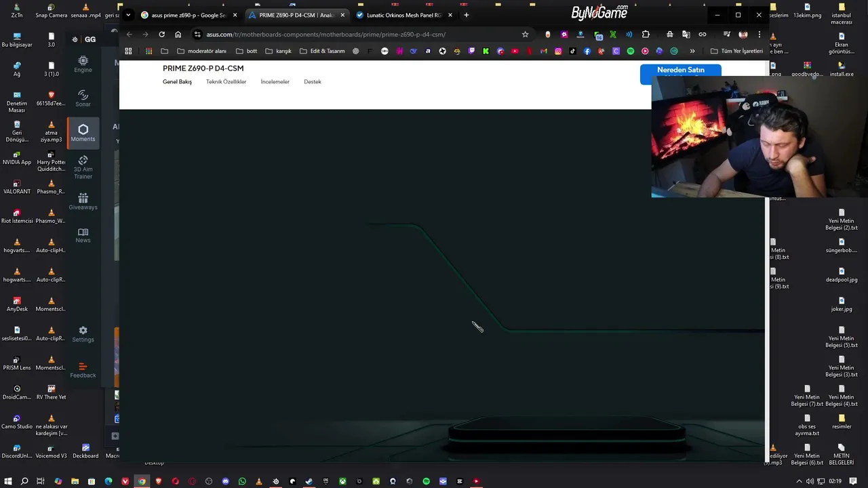Open Moments in GG sidebar
The width and height of the screenshot is (868, 488).
[x=83, y=133]
